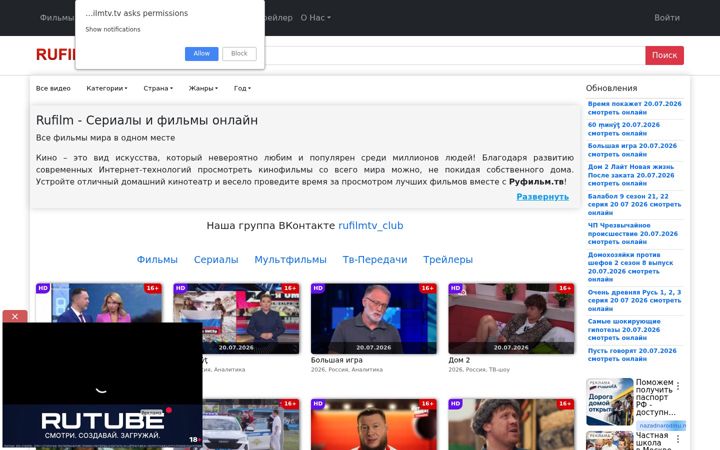
Task: Close the floating Rutube video ad
Action: coord(15,316)
